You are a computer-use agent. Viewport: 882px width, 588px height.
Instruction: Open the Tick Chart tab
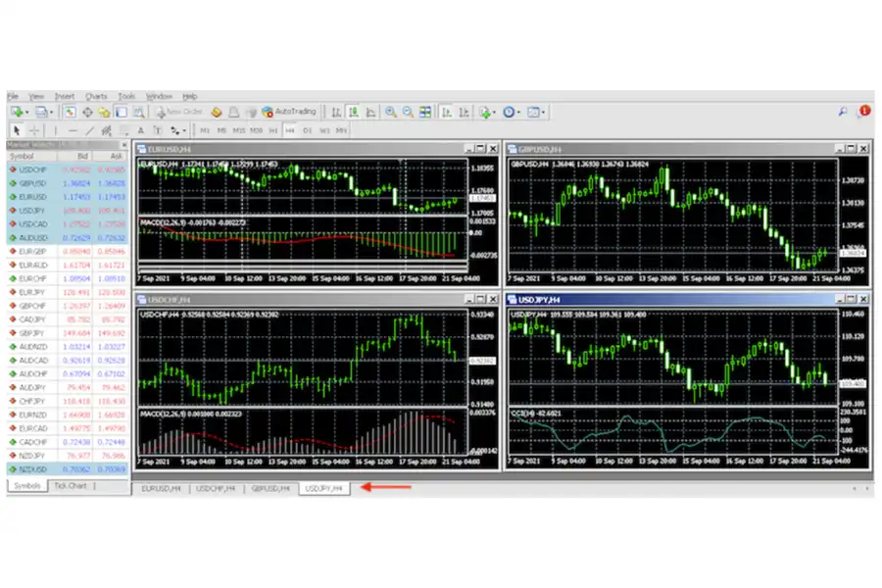coord(71,486)
